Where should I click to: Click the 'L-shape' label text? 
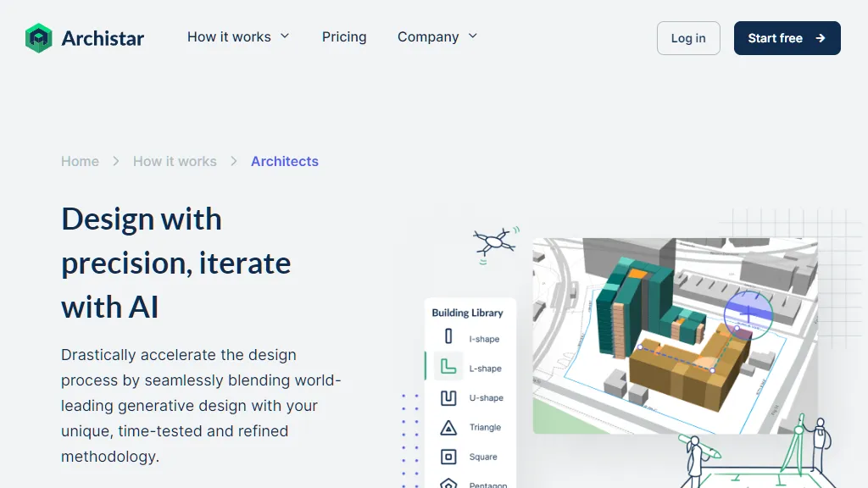(x=486, y=369)
